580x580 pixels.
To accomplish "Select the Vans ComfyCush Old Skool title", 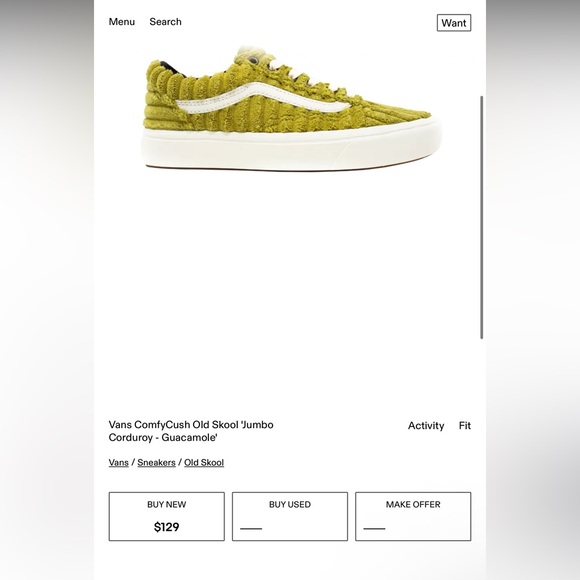I will [191, 431].
